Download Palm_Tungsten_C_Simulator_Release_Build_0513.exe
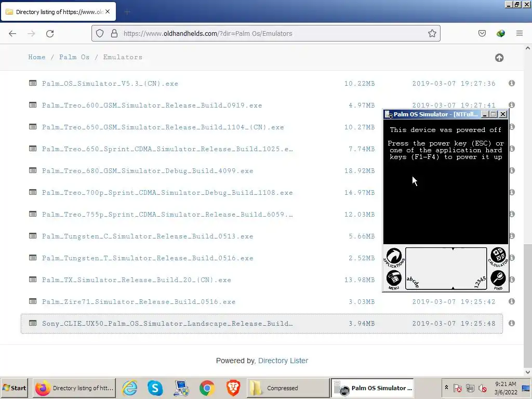The image size is (532, 399). click(x=148, y=236)
